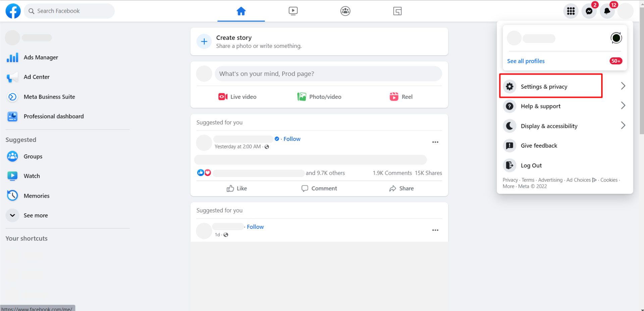The height and width of the screenshot is (311, 644).
Task: Expand the Display & accessibility chevron
Action: coord(623,125)
